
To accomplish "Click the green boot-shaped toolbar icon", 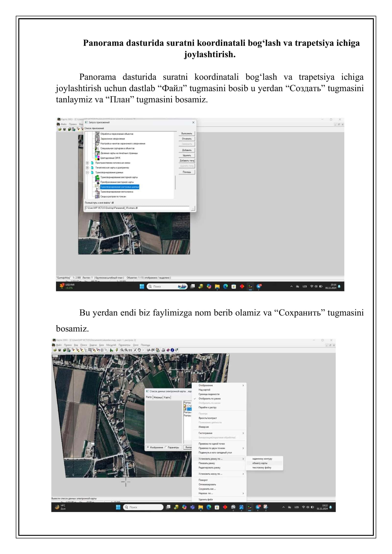I will [111, 350].
